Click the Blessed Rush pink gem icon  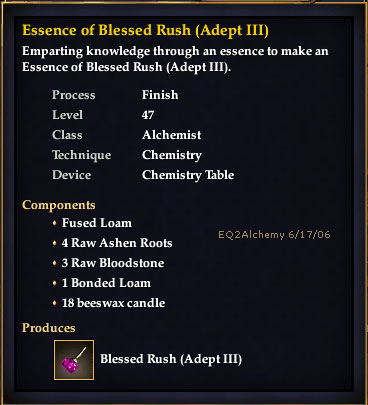(x=74, y=360)
